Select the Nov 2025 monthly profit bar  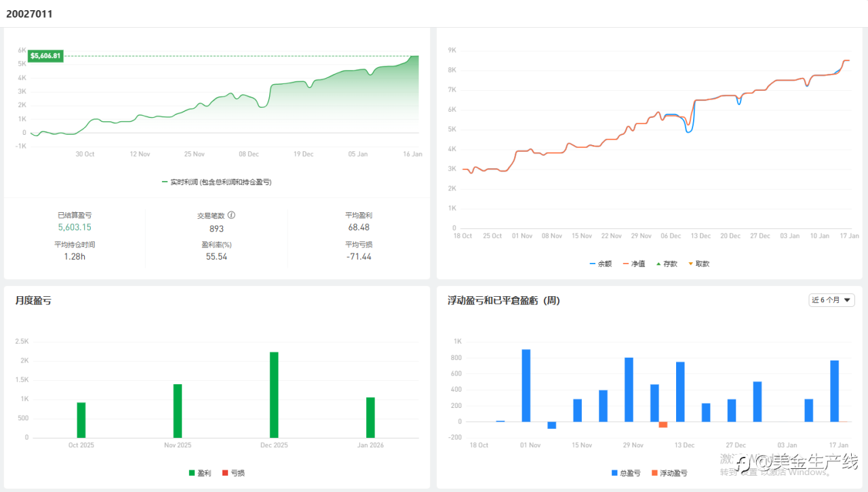click(178, 411)
